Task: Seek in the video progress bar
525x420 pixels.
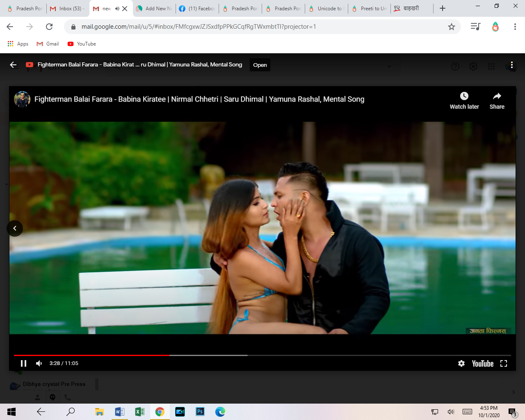Action: pos(262,355)
